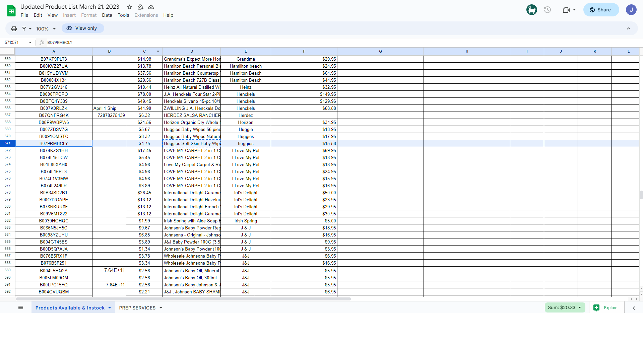Click cell B07KT9PLT3
Image resolution: width=644 pixels, height=349 pixels.
pyautogui.click(x=54, y=59)
